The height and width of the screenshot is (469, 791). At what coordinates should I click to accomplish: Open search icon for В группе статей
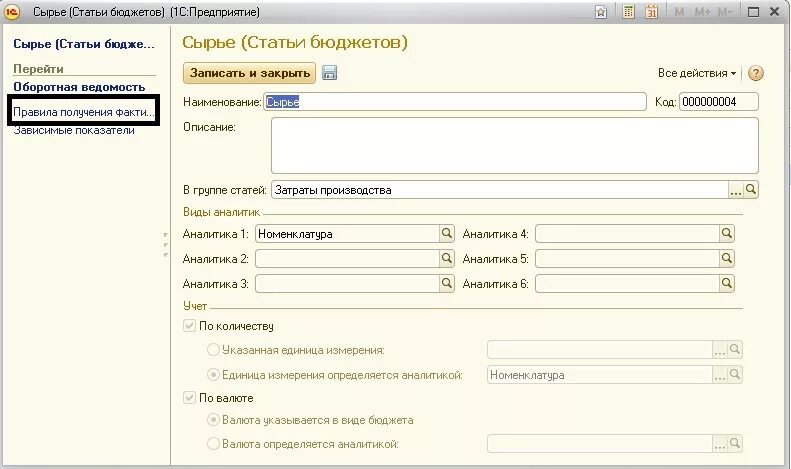click(x=751, y=189)
